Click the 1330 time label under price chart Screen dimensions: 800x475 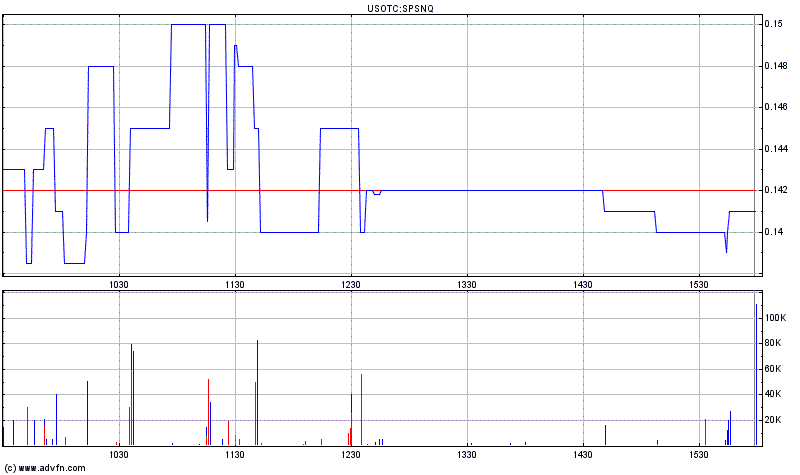tap(467, 285)
